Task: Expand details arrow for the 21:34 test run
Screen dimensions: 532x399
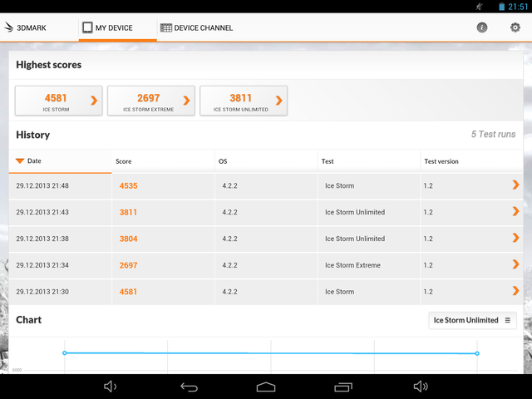Action: click(x=515, y=264)
